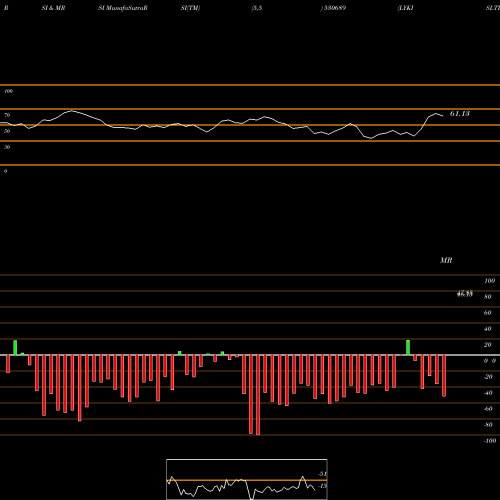Click the tall green bar near the right side
Viewport: 500px width, 500px height.
[408, 348]
